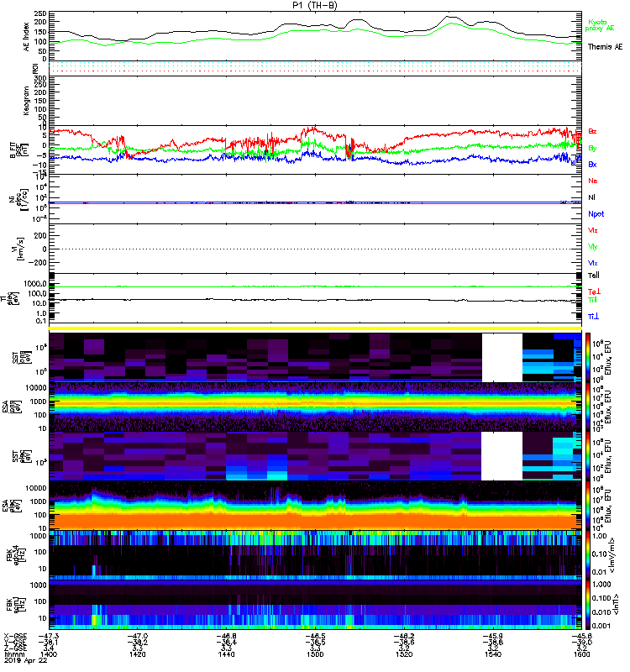Click the "1440" time tick label
Image resolution: width=630 pixels, height=672 pixels.
226,654
